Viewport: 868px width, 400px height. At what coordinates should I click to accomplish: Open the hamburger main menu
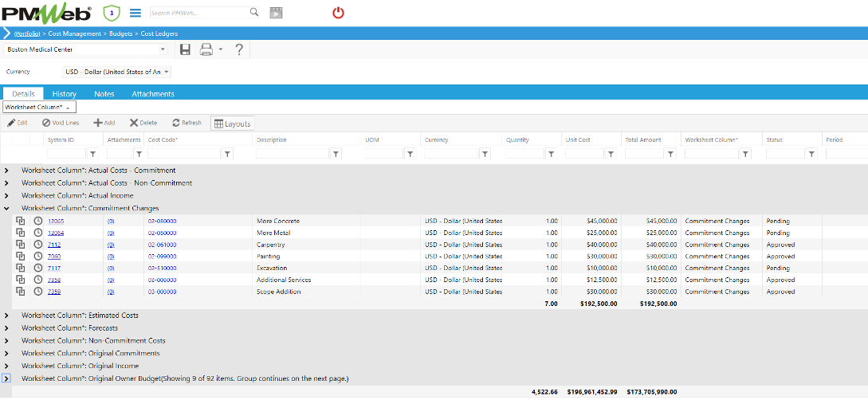[135, 13]
